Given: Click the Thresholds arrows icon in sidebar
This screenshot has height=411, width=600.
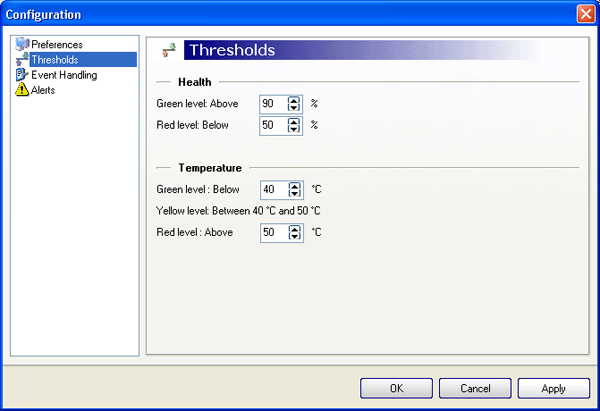Looking at the screenshot, I should tap(22, 59).
